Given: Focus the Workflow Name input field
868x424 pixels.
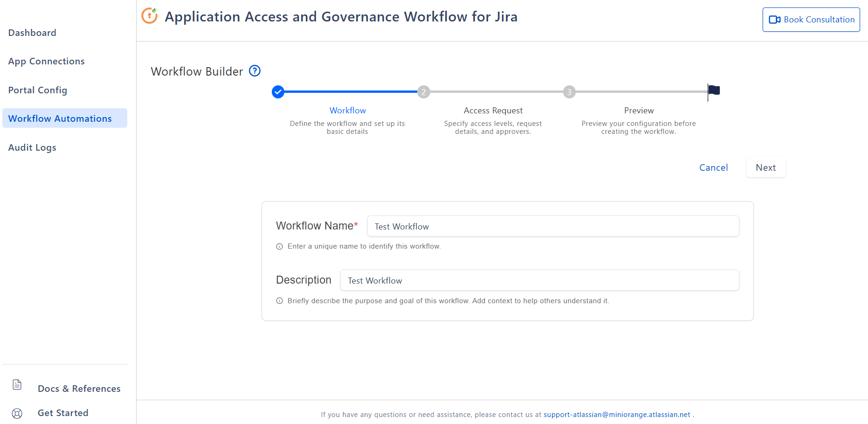Looking at the screenshot, I should [x=553, y=226].
